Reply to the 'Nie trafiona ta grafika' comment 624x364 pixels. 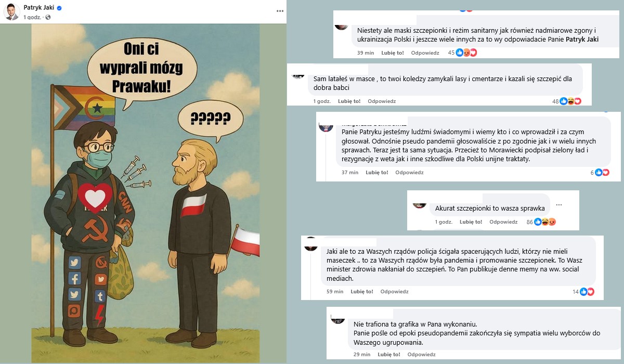click(421, 355)
